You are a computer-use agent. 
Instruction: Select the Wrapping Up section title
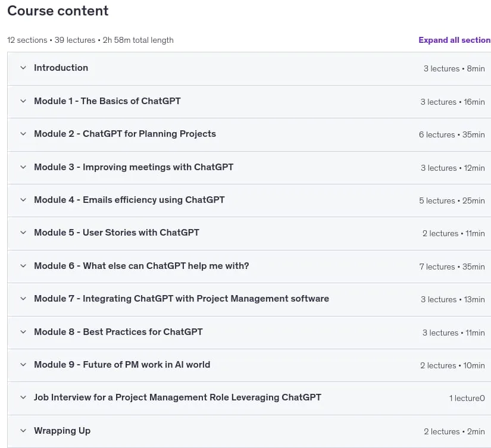(62, 431)
